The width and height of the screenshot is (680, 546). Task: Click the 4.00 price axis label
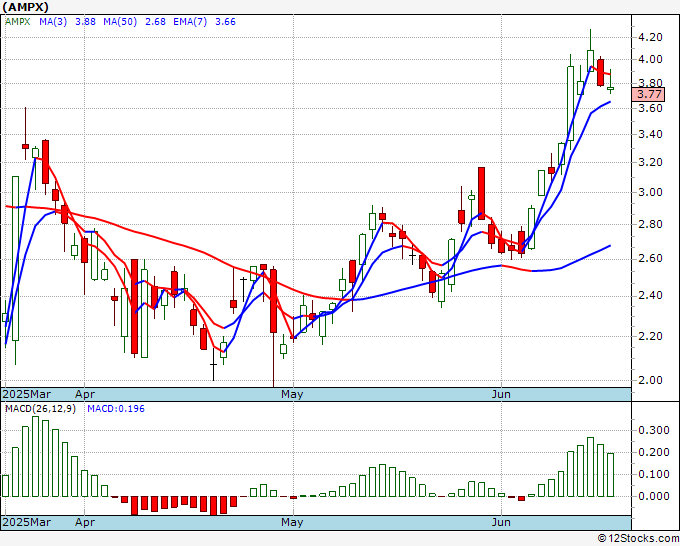pyautogui.click(x=650, y=59)
